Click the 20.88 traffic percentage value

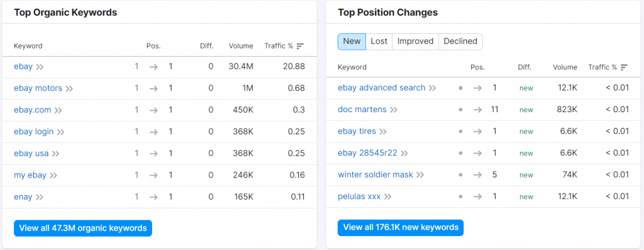(294, 67)
